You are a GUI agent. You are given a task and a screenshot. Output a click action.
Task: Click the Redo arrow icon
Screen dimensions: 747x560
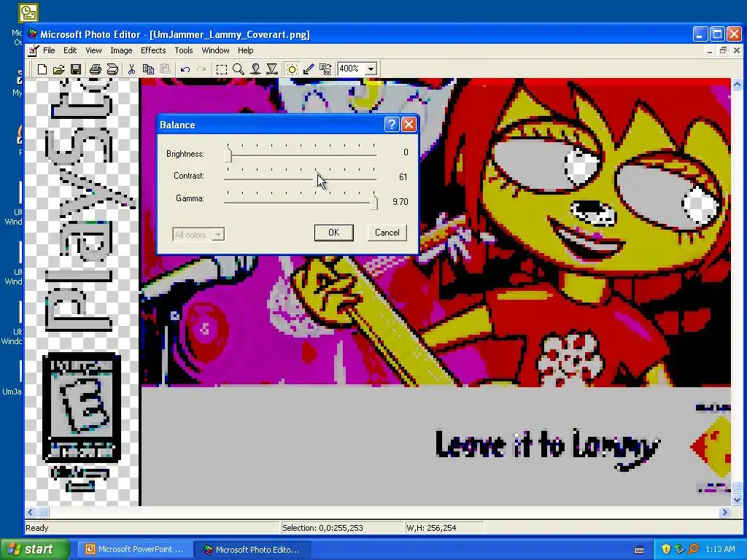click(201, 69)
